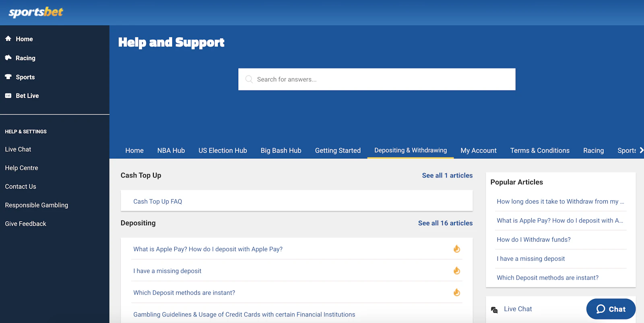Switch to the Racing tab

tap(593, 150)
